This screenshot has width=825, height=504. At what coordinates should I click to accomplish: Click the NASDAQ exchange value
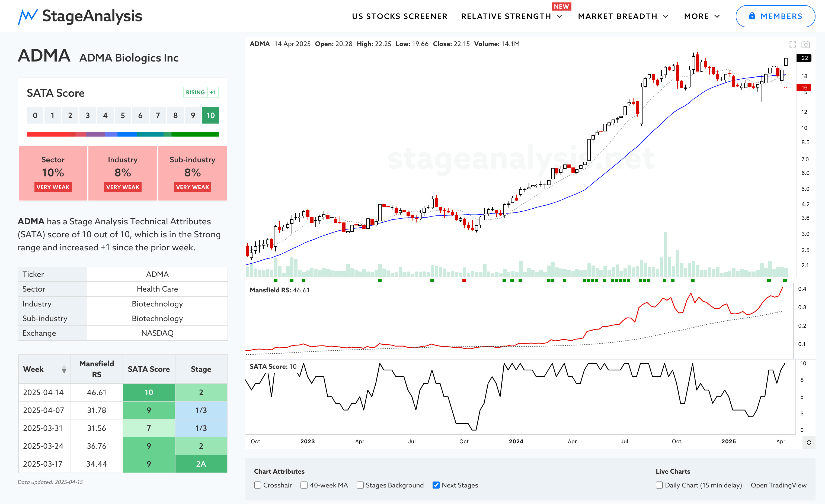(157, 333)
